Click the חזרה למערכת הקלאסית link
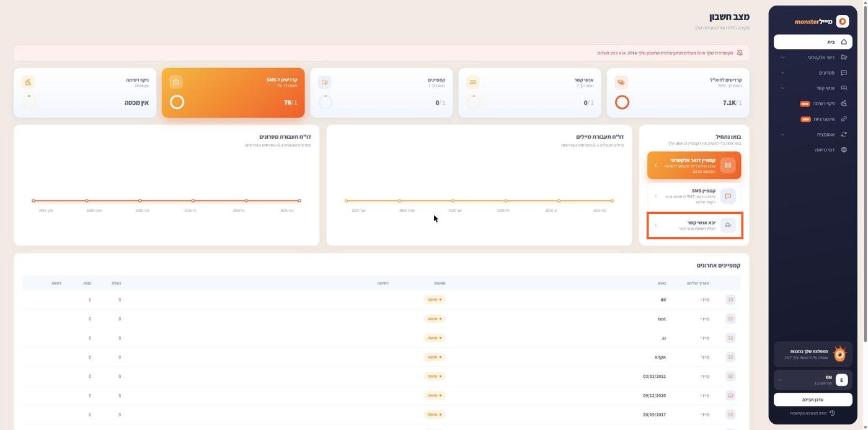The image size is (868, 430). pos(813,413)
